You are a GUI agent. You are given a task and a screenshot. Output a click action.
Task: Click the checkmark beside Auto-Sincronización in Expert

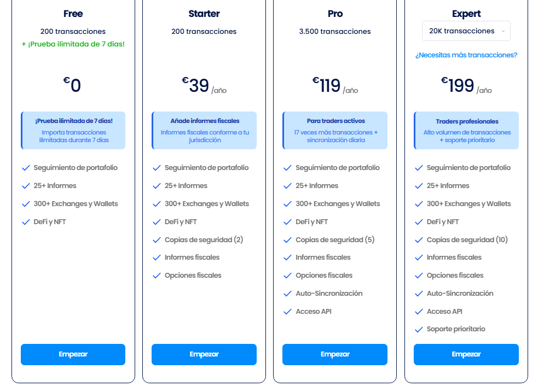tap(419, 294)
